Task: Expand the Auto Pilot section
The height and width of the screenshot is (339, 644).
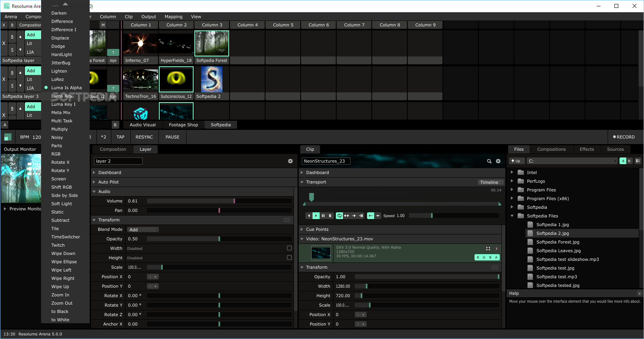Action: [x=94, y=182]
